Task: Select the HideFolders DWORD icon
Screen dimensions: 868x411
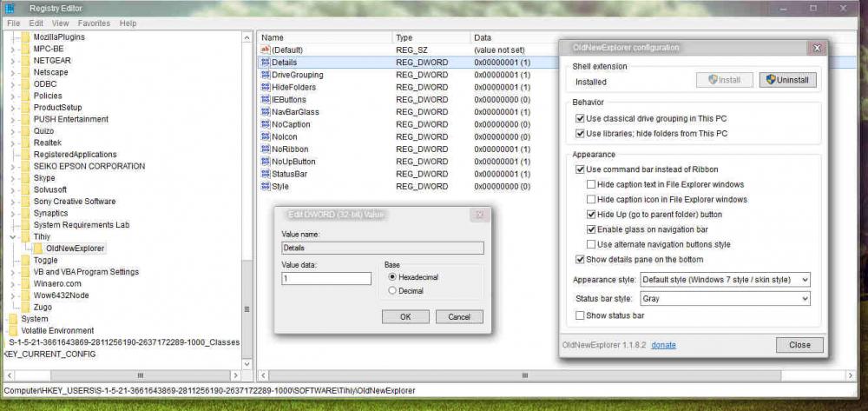Action: point(265,87)
